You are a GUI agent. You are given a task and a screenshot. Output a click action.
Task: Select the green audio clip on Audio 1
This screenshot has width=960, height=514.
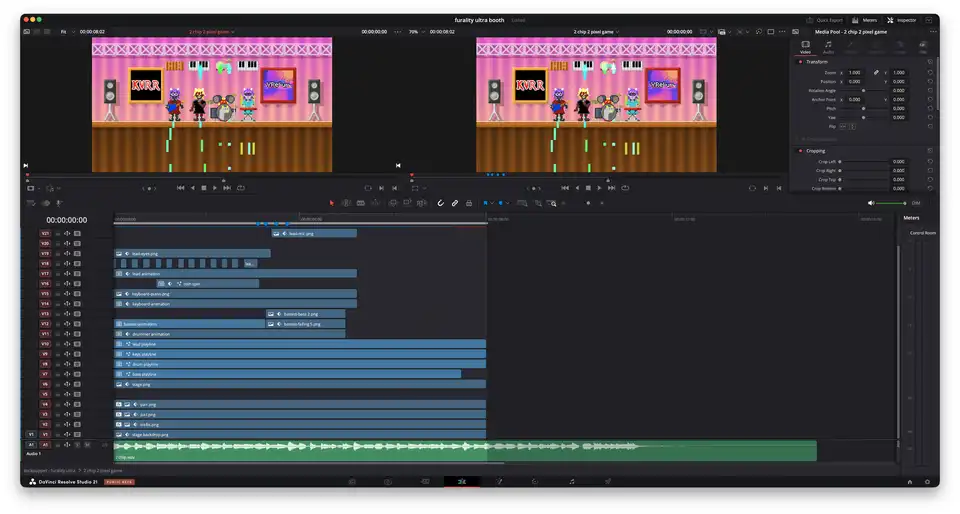click(x=465, y=450)
